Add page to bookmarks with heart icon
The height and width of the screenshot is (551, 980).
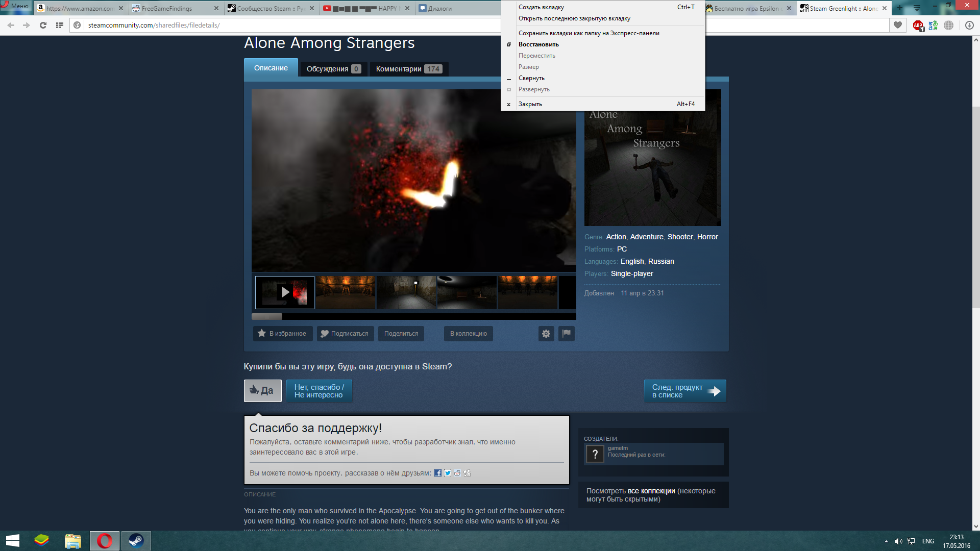[x=898, y=25]
